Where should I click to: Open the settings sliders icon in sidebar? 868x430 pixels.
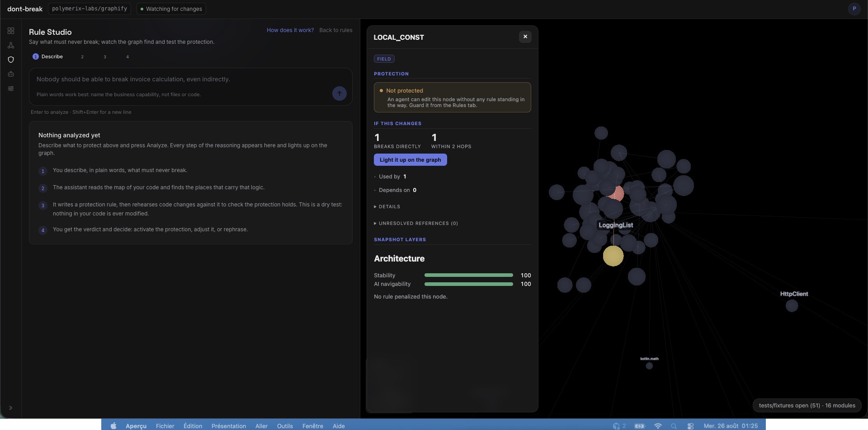[11, 89]
